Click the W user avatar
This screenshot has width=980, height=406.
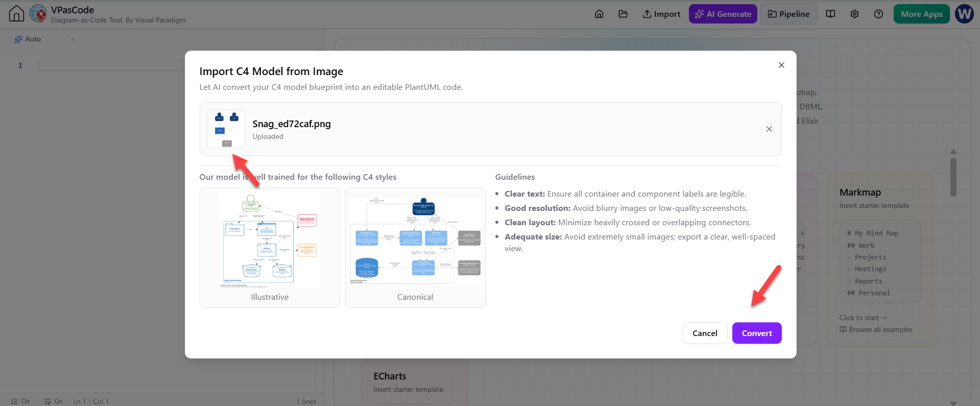point(964,14)
